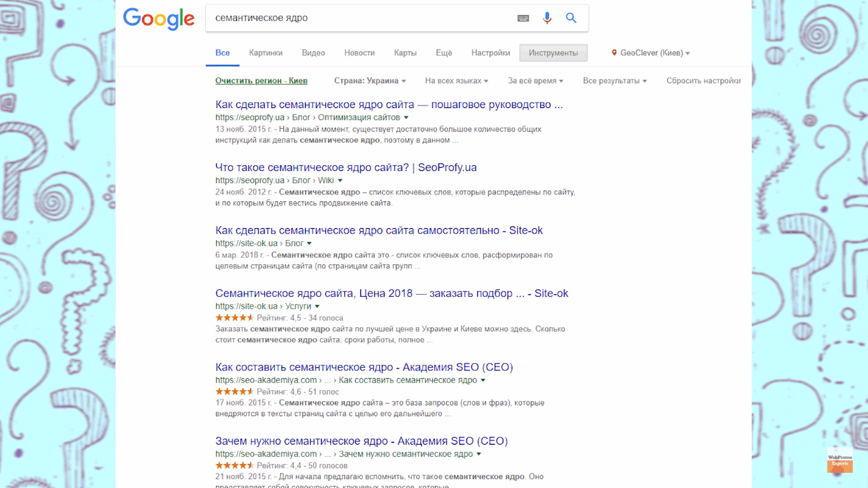
Task: Open На всех языках dropdown
Action: pyautogui.click(x=457, y=81)
